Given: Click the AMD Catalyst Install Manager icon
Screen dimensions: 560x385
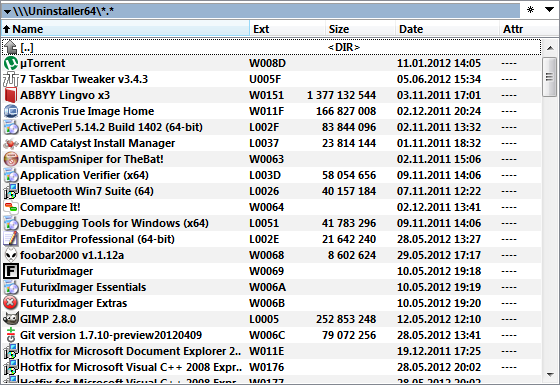Looking at the screenshot, I should click(11, 144).
